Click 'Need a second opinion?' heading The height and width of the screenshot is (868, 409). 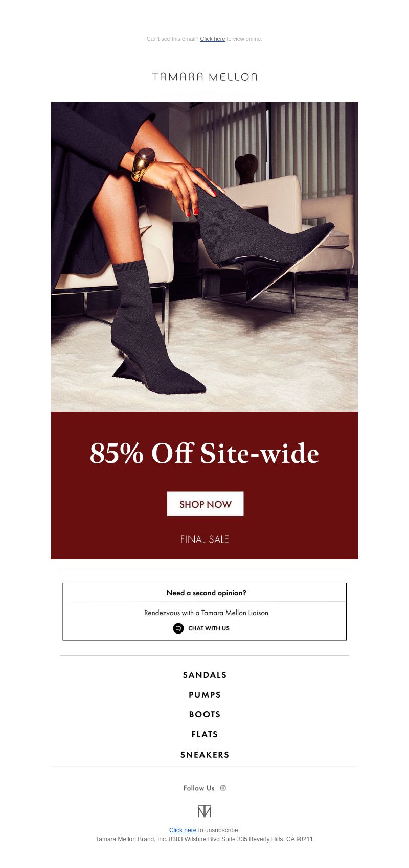206,593
